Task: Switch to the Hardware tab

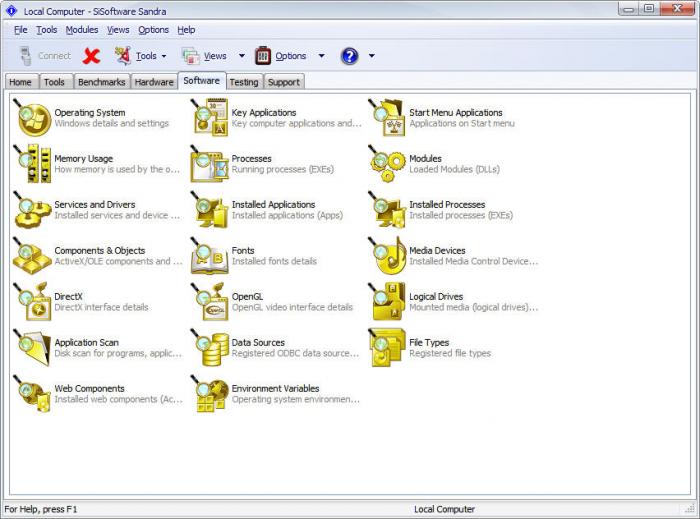Action: click(154, 82)
